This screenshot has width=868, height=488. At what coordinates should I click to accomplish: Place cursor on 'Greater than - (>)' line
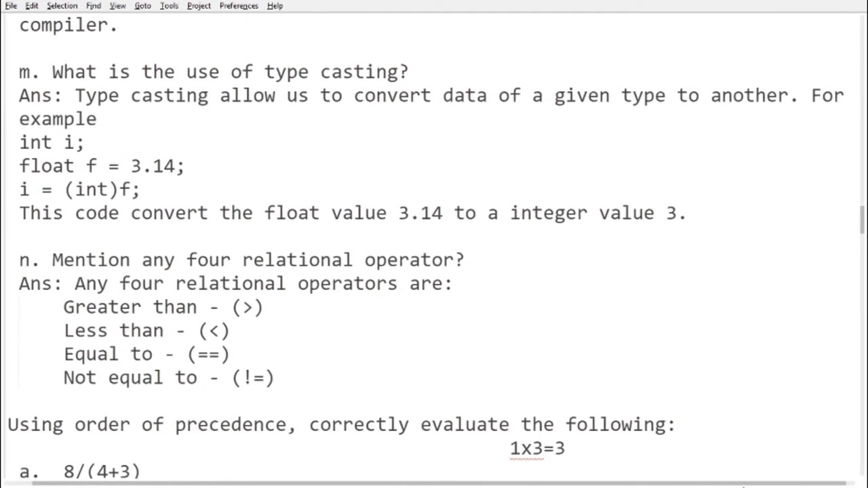(x=163, y=307)
